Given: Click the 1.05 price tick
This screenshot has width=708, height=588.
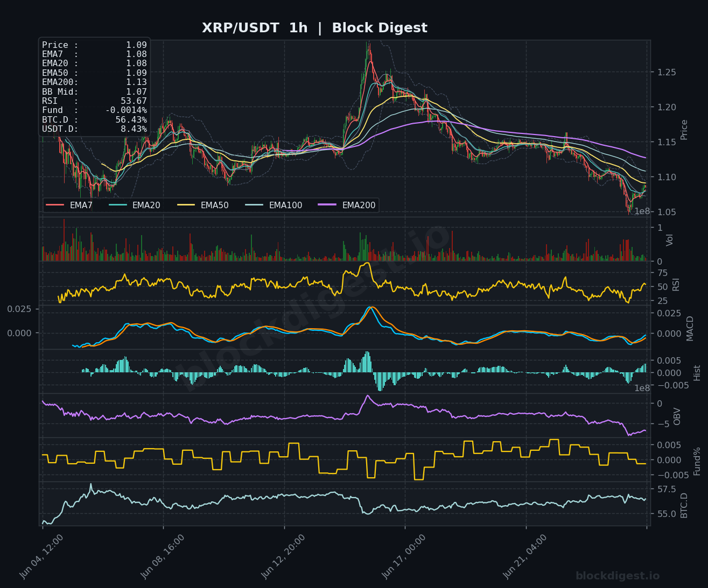Looking at the screenshot, I should pyautogui.click(x=667, y=212).
